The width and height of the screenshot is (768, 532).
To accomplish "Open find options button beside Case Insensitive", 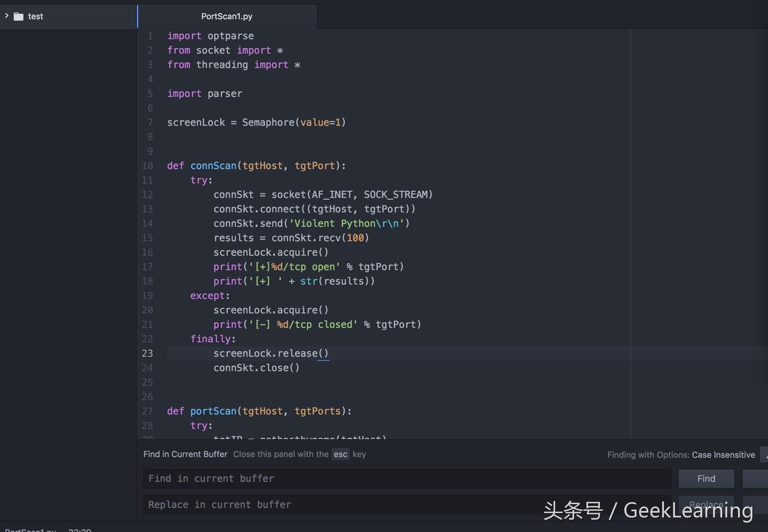I will (x=764, y=455).
